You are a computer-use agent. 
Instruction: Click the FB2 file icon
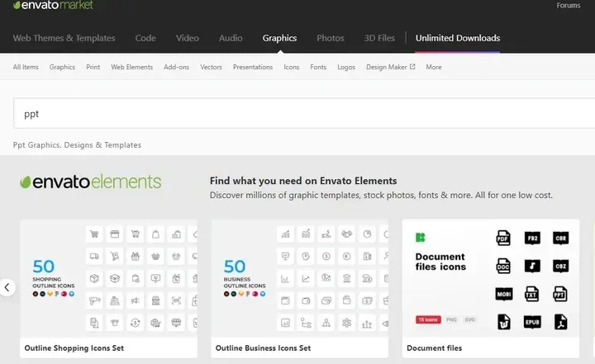532,238
